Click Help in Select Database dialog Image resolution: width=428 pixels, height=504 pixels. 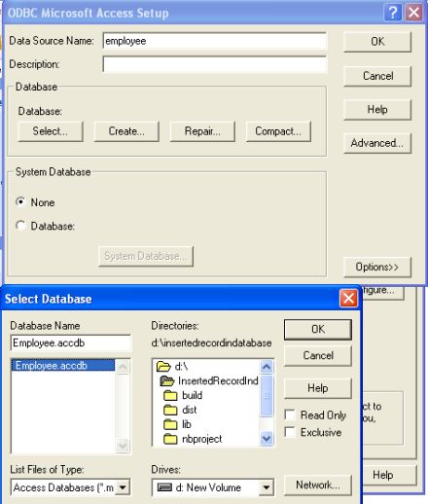[318, 388]
